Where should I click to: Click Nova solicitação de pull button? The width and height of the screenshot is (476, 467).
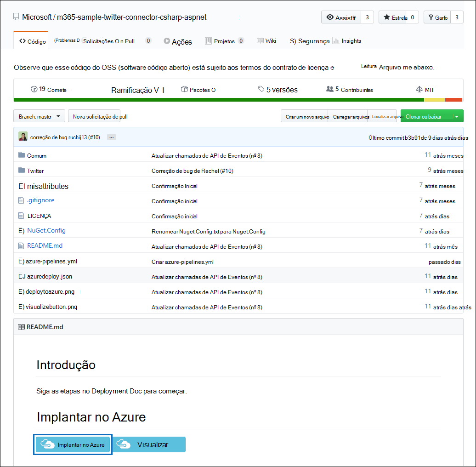tap(94, 116)
